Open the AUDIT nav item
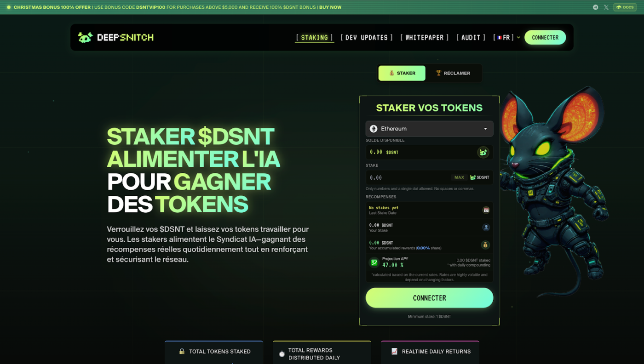The image size is (644, 364). [471, 38]
